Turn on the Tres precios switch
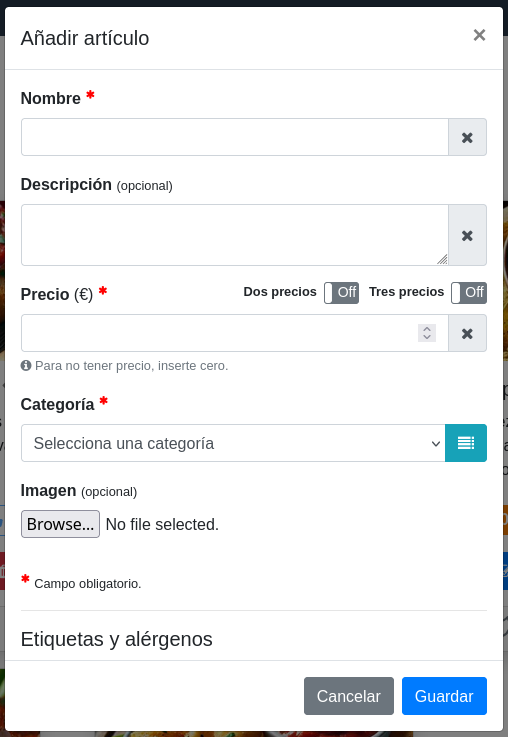 [x=469, y=293]
